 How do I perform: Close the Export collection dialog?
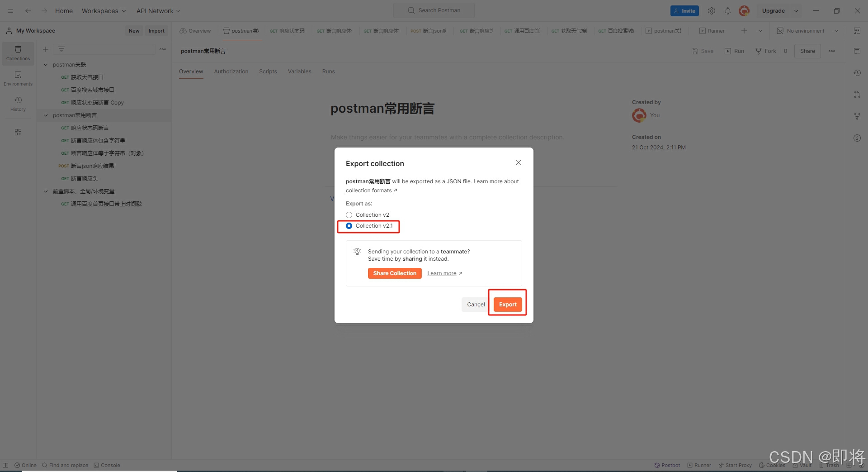[x=519, y=162]
